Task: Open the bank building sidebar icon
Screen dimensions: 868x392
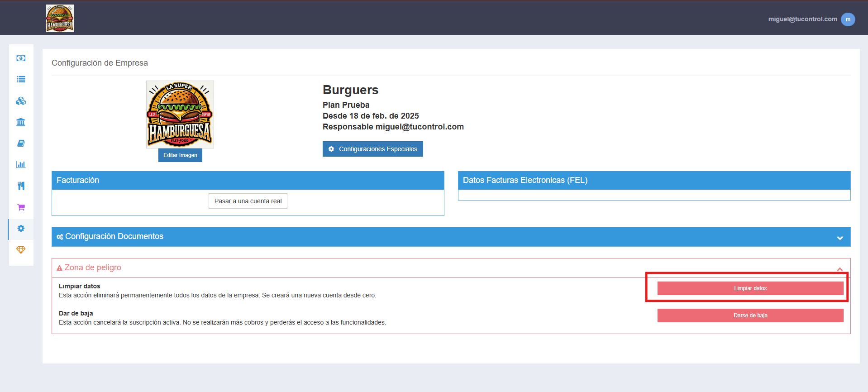Action: [21, 122]
